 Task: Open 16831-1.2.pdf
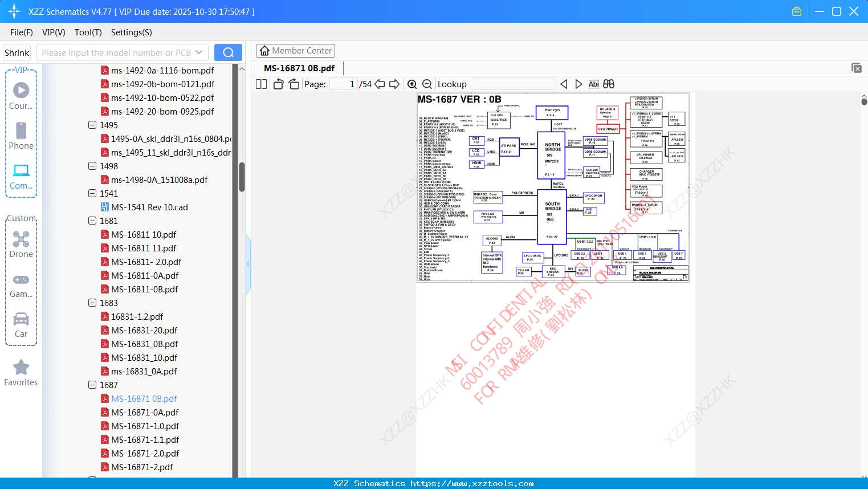click(137, 316)
